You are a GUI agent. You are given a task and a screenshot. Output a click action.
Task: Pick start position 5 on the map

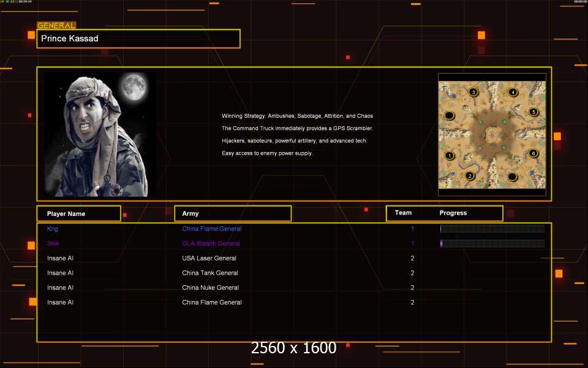533,112
